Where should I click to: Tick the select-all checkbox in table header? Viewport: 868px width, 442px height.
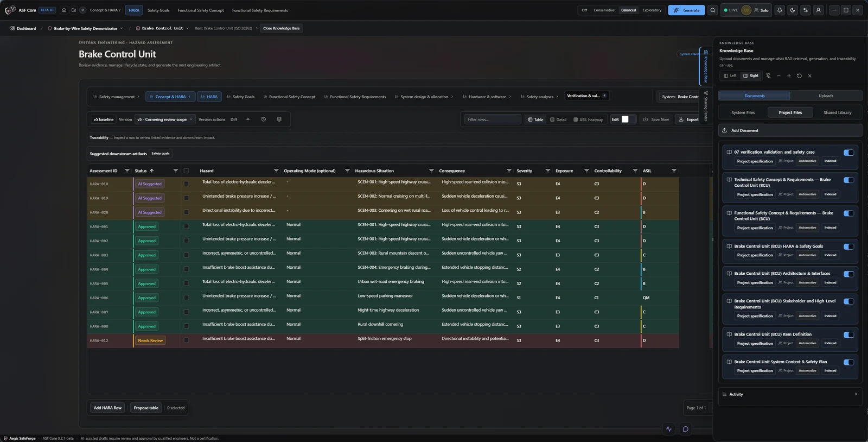pos(186,171)
